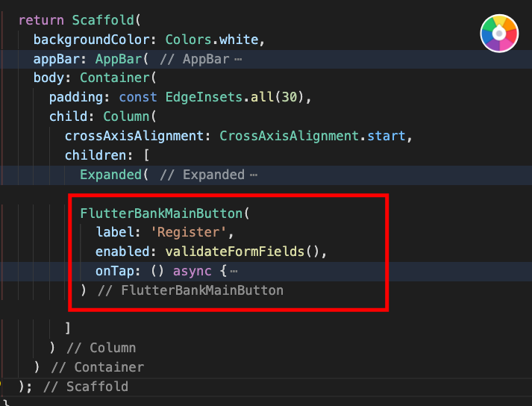Expand the folded AppBar ellipsis
The width and height of the screenshot is (532, 406).
click(x=238, y=59)
